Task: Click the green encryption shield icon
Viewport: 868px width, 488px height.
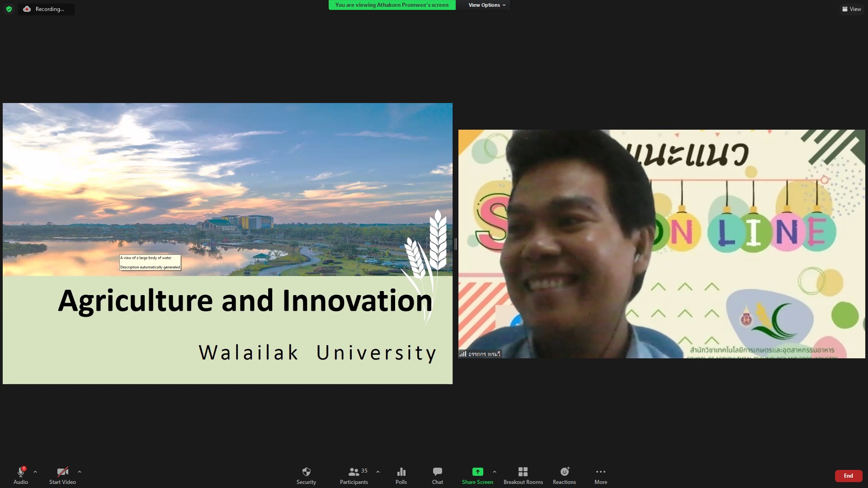Action: click(9, 9)
